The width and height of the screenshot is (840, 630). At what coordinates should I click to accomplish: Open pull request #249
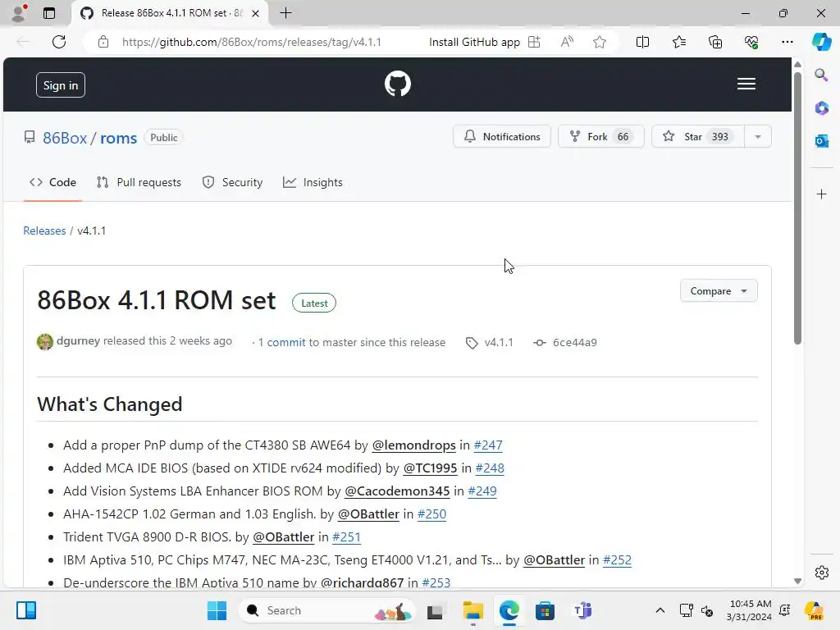click(482, 491)
